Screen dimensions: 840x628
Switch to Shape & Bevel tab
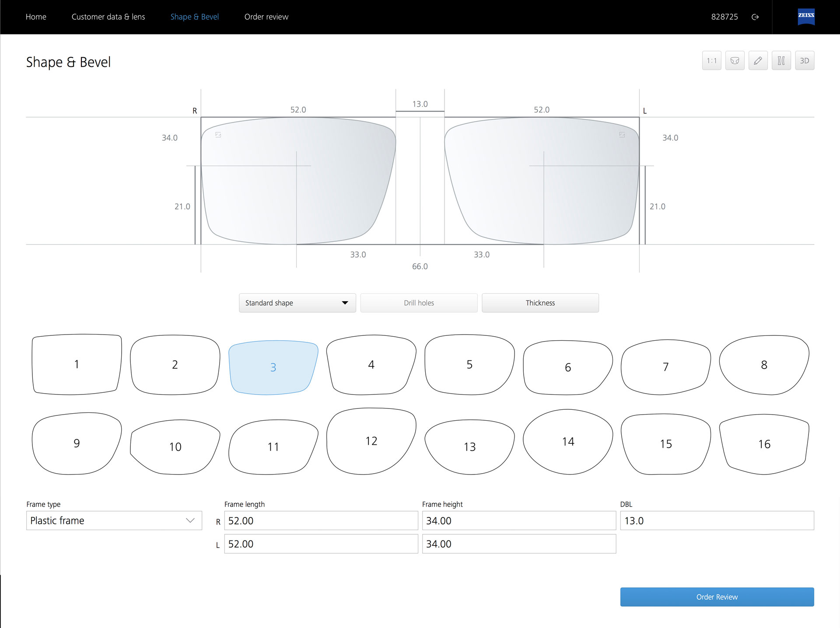(x=195, y=17)
